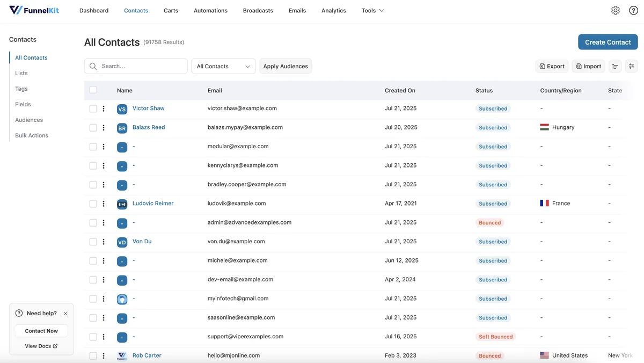Image resolution: width=644 pixels, height=363 pixels.
Task: Open three-dot menu for kennyclarys@example.com row
Action: pos(104,166)
